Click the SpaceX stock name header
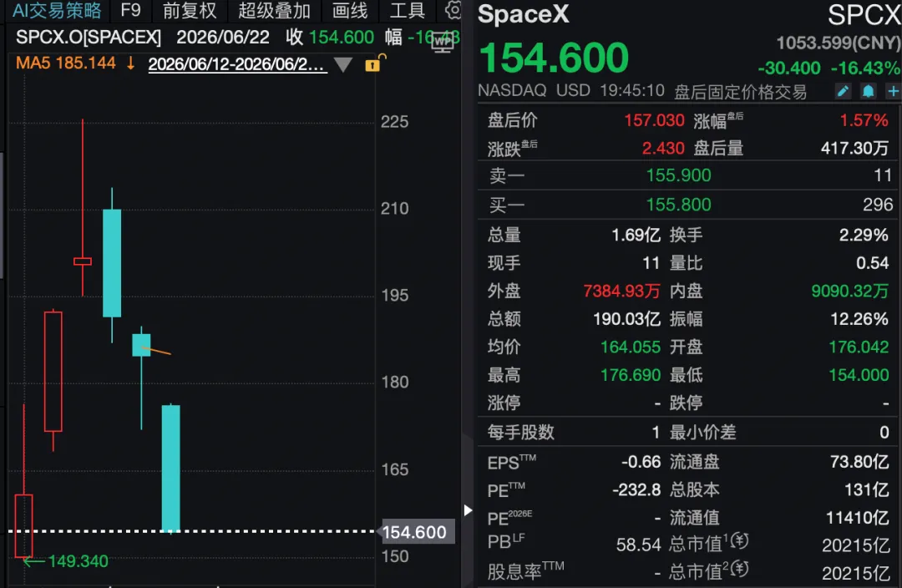The width and height of the screenshot is (902, 588). point(523,14)
